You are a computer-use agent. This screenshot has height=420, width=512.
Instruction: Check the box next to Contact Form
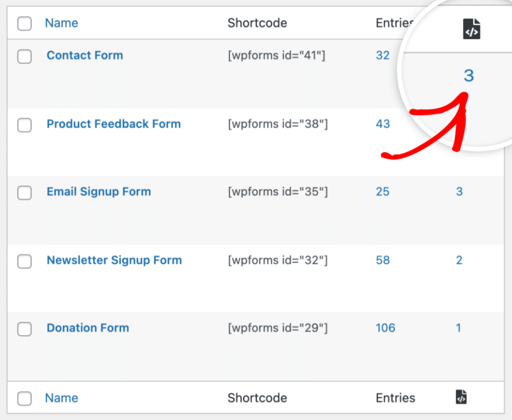tap(24, 56)
